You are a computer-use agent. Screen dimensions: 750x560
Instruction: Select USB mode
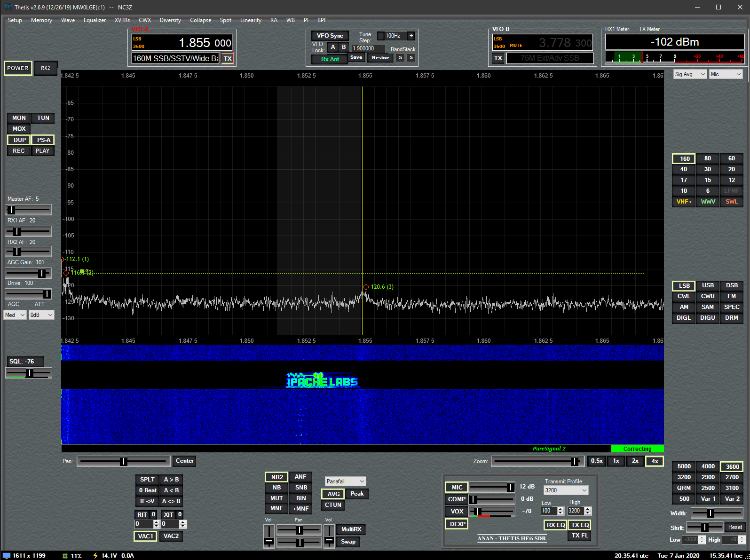coord(708,286)
